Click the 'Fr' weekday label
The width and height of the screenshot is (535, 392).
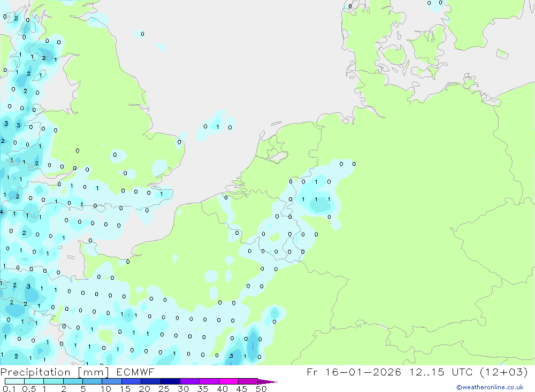click(312, 372)
